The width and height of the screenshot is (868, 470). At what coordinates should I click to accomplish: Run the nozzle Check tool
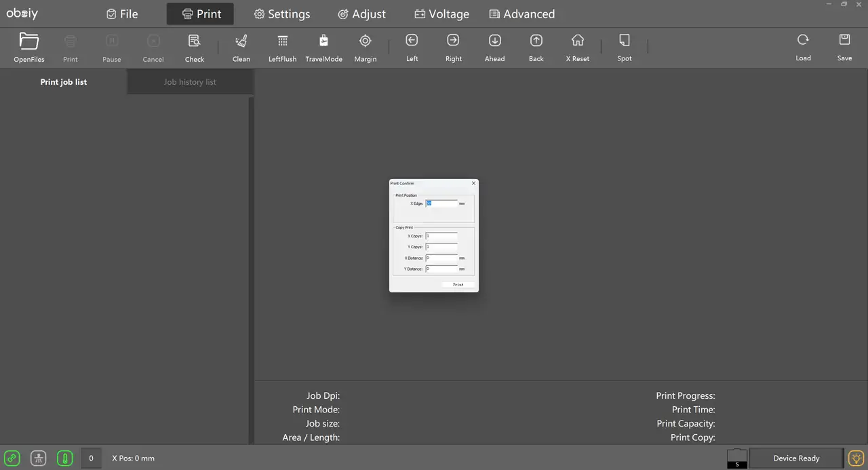click(195, 41)
